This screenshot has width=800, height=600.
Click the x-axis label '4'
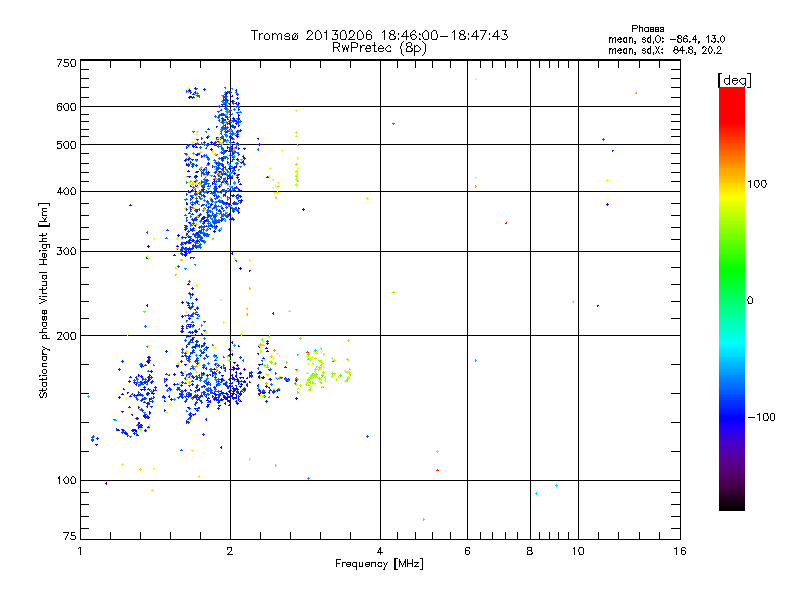click(380, 551)
